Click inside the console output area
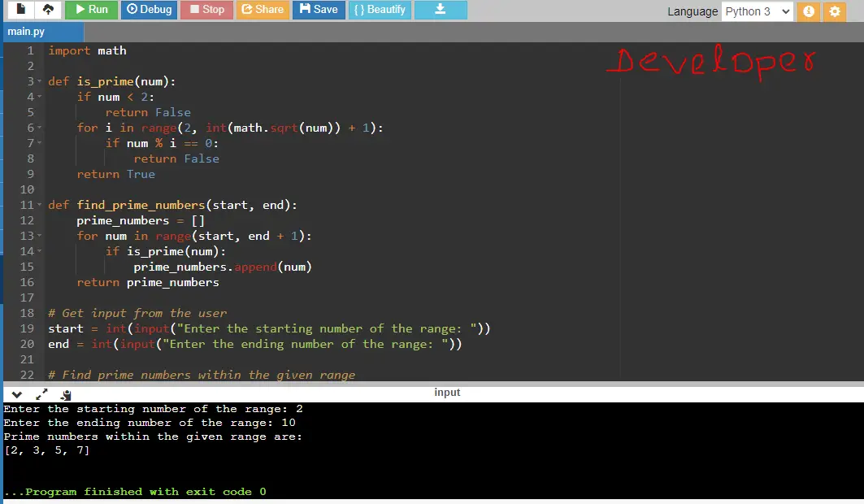Image resolution: width=864 pixels, height=504 pixels. (433, 450)
